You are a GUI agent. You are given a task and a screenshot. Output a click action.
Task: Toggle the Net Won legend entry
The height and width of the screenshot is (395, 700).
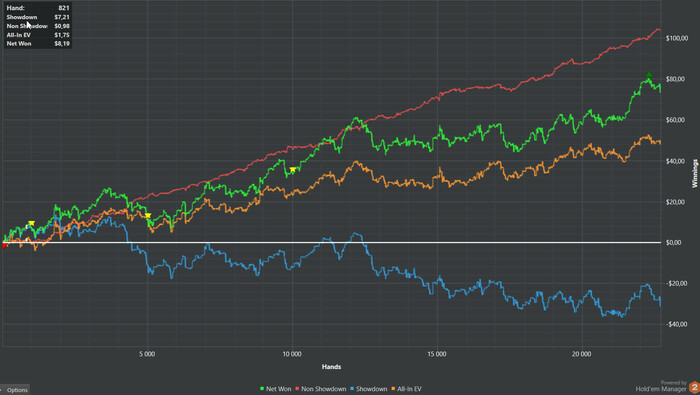point(275,389)
